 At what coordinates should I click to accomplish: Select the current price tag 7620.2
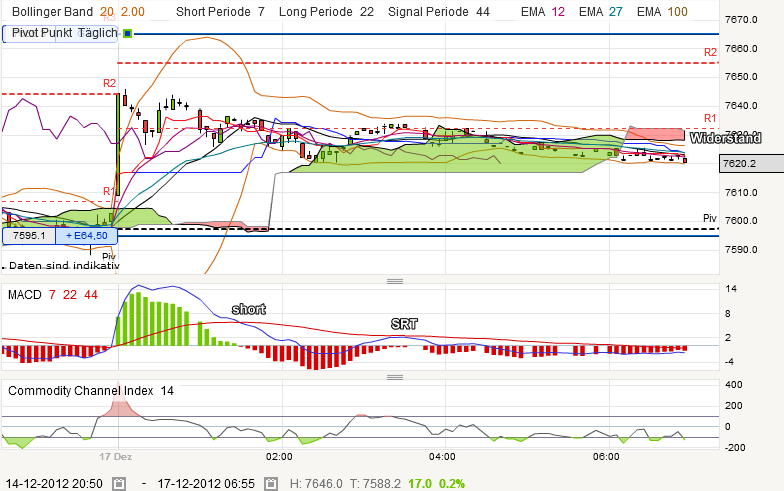pos(751,164)
